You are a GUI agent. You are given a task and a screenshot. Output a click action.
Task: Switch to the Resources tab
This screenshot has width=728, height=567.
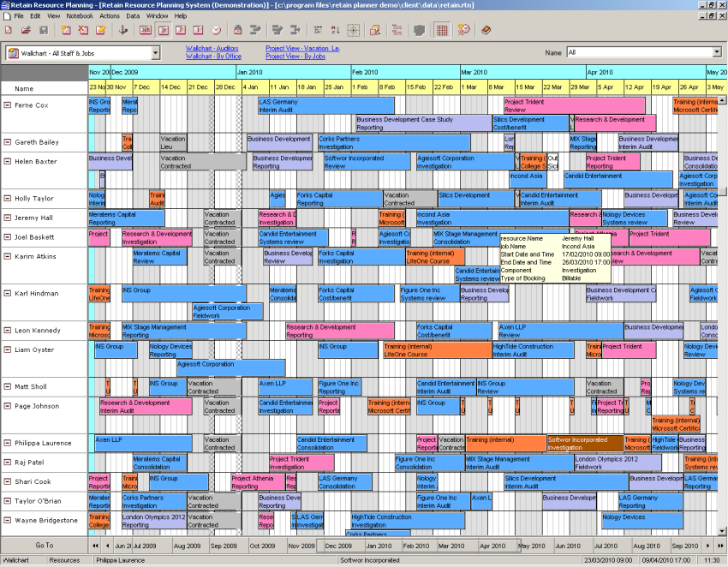(69, 561)
